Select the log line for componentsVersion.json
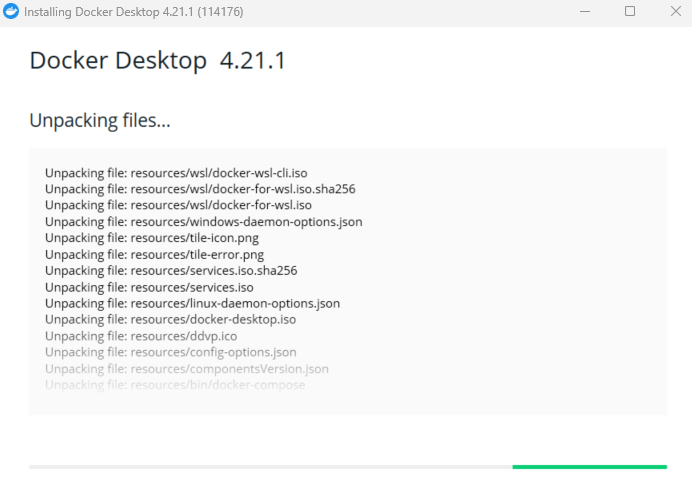The width and height of the screenshot is (692, 478). (187, 369)
